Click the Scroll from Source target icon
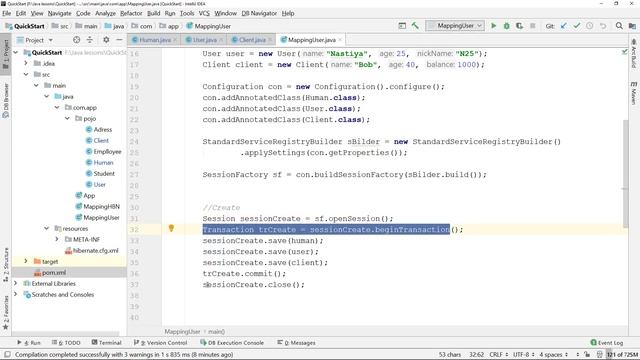 (76, 40)
